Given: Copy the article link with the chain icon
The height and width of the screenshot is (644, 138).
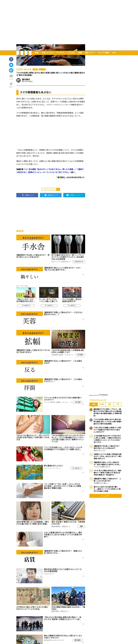Looking at the screenshot, I should (11, 84).
